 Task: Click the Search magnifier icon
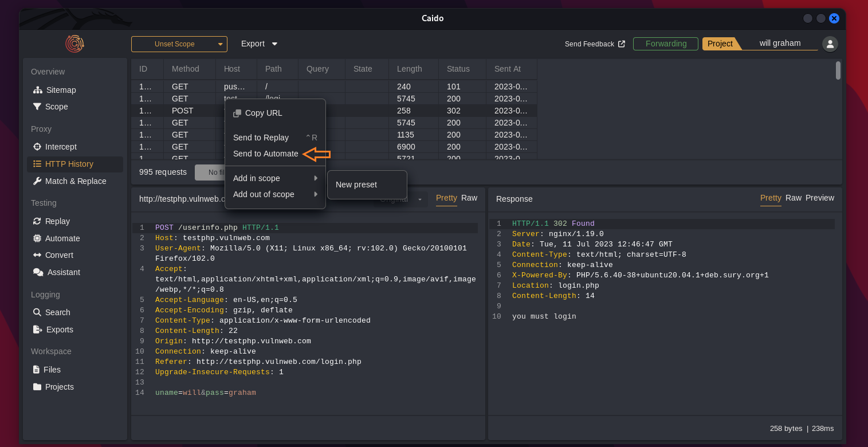[37, 312]
